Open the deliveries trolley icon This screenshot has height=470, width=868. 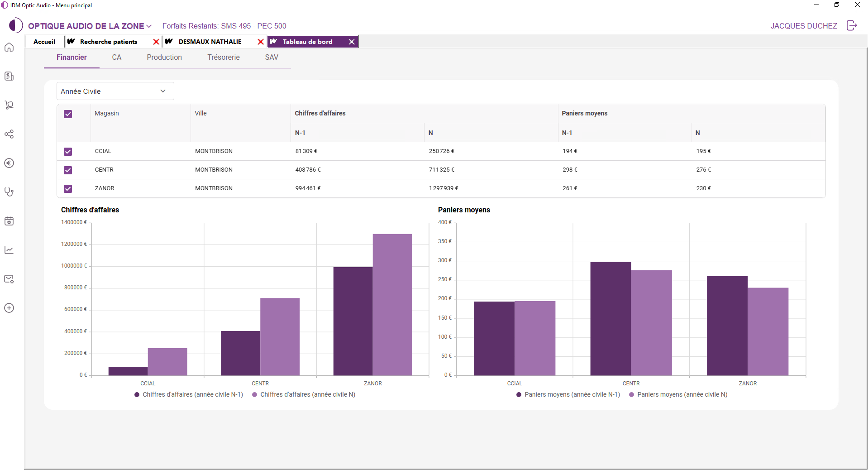9,105
